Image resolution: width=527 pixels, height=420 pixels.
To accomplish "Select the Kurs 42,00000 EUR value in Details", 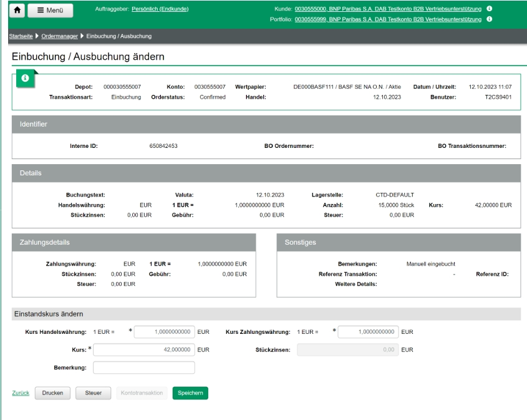I will click(x=493, y=205).
